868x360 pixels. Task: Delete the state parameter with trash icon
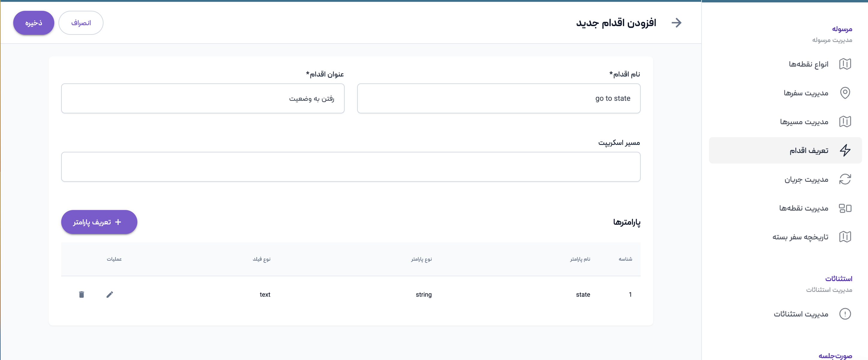coord(82,295)
